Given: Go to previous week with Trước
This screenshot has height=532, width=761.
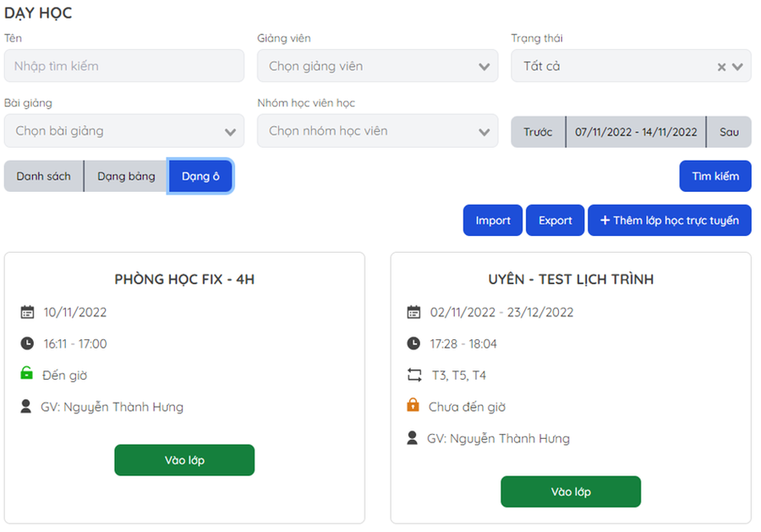Looking at the screenshot, I should (538, 132).
